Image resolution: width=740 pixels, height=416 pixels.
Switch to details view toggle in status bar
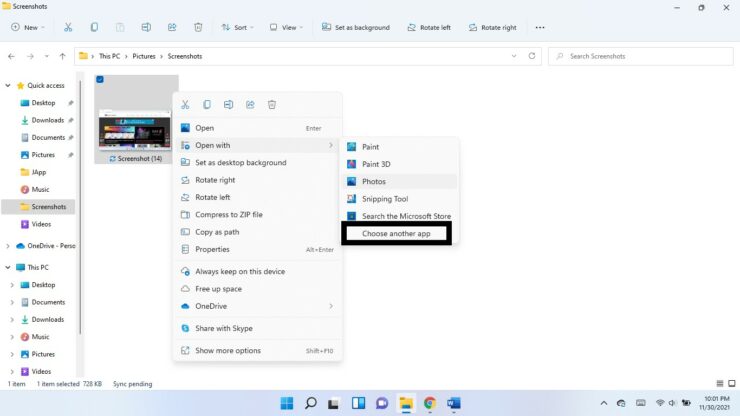pyautogui.click(x=720, y=383)
